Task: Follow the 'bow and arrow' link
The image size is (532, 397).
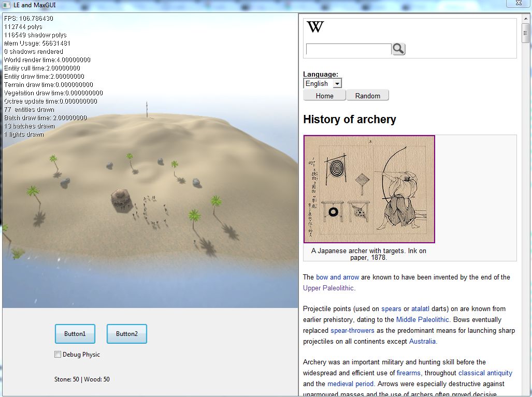Action: coord(337,277)
